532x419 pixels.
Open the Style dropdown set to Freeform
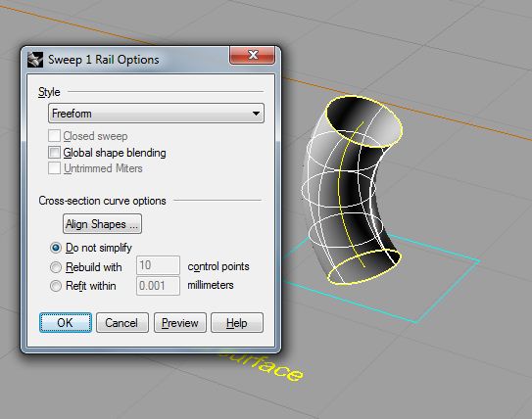(x=156, y=114)
